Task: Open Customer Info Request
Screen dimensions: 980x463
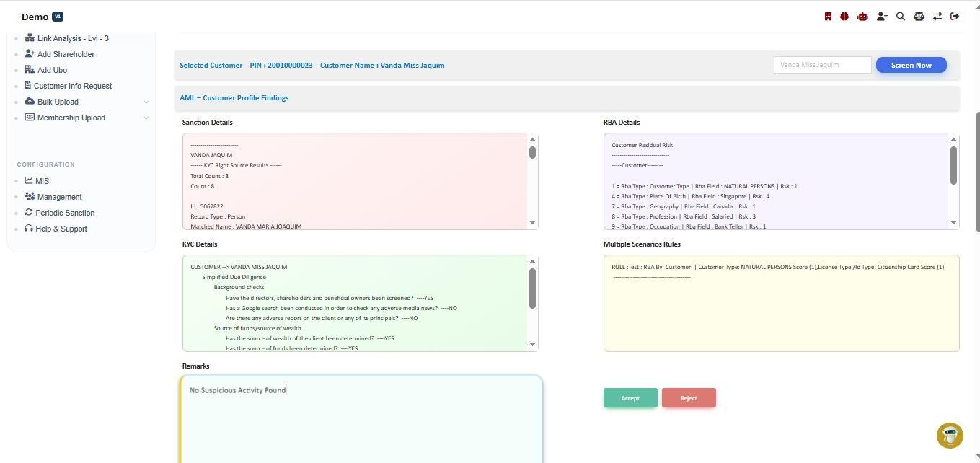Action: [73, 86]
